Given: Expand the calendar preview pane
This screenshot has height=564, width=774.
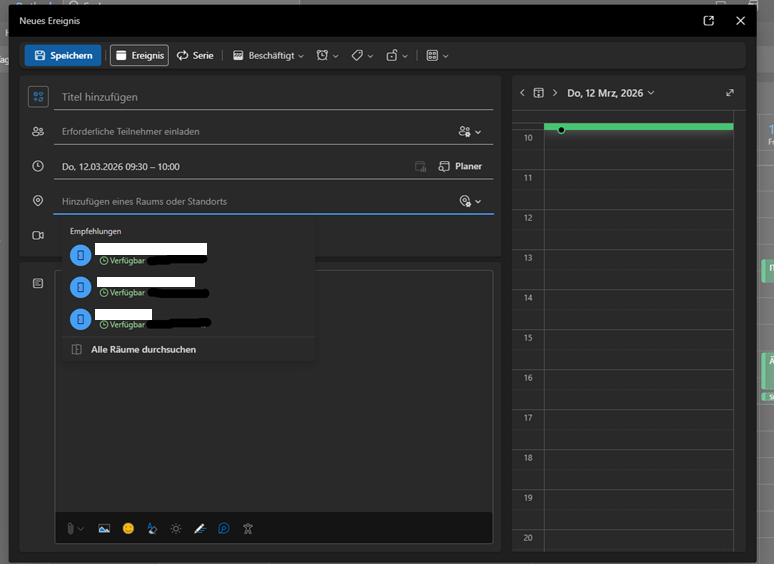Looking at the screenshot, I should coord(730,93).
